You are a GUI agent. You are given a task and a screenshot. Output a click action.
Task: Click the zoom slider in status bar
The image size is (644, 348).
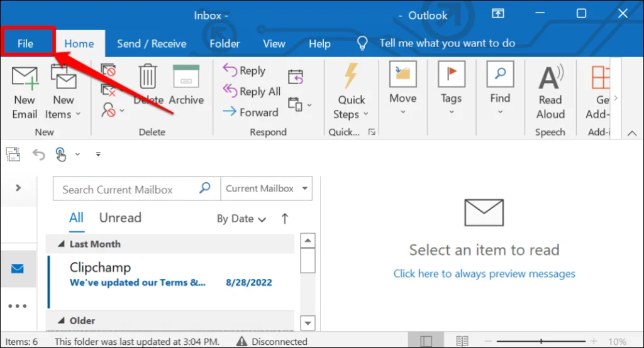pyautogui.click(x=553, y=341)
